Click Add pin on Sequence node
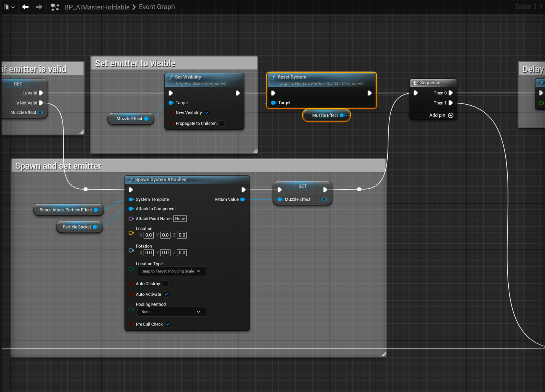Image resolution: width=545 pixels, height=392 pixels. [x=451, y=115]
